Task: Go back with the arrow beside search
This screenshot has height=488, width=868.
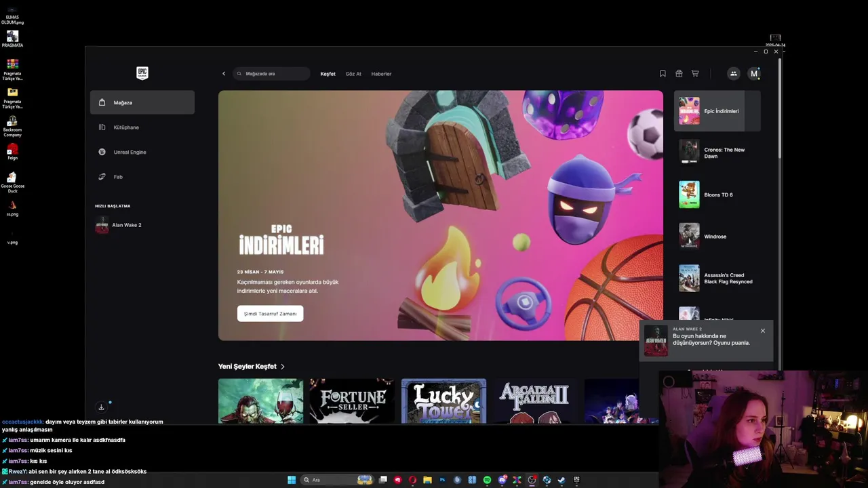Action: click(x=224, y=73)
